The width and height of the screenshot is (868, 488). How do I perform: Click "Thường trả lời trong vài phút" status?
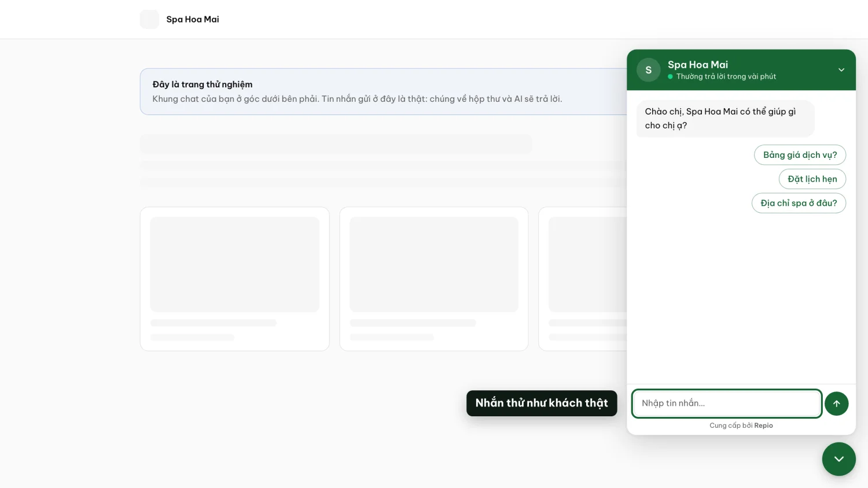[726, 76]
